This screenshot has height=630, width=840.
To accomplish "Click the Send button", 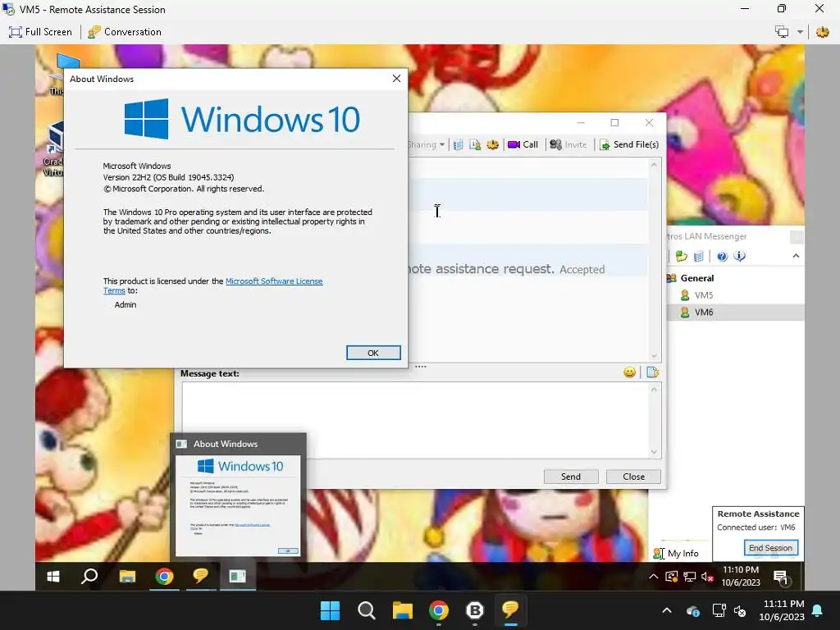I will click(x=571, y=477).
